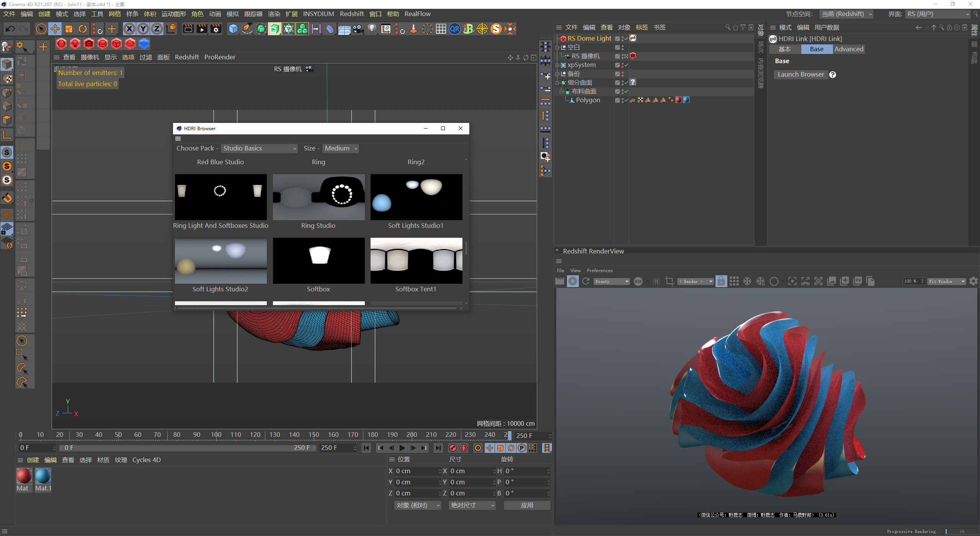Open RenderView settings gear icon
Screen dimensions: 980x536
[973, 281]
